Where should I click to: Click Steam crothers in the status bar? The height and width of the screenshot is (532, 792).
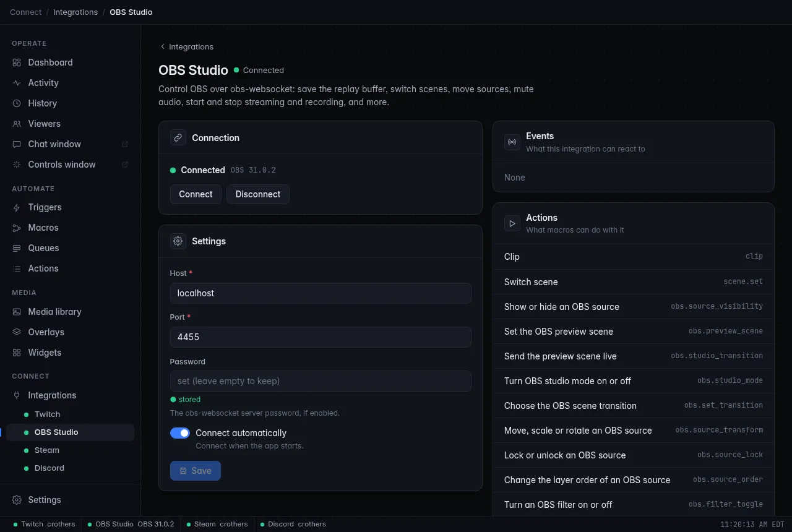point(217,524)
